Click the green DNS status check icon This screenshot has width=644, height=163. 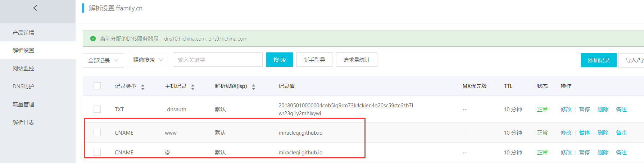(93, 39)
